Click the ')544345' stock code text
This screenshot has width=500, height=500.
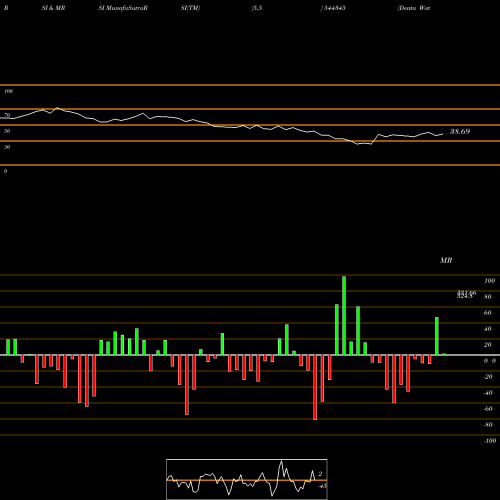(333, 8)
